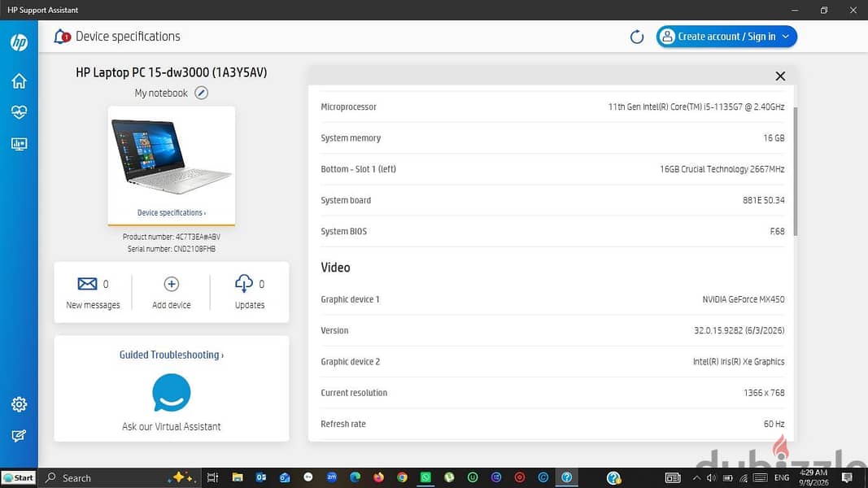Click the specifications panel vertical scrollbar

(796, 172)
